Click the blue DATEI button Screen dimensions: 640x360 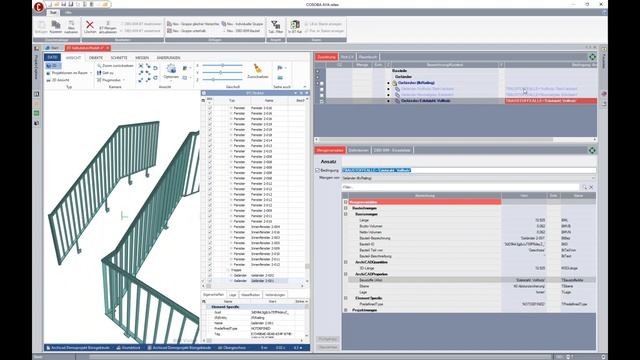52,58
